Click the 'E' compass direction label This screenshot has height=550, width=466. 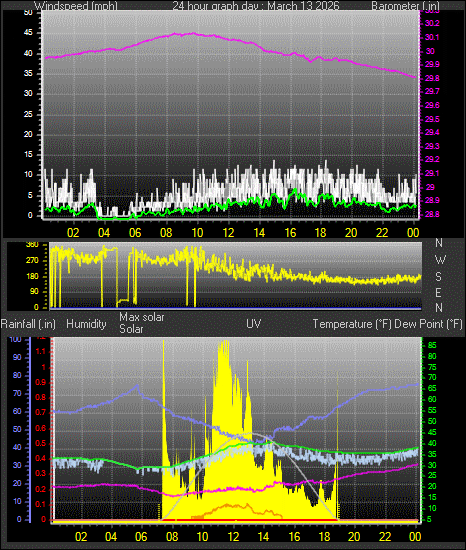438,292
